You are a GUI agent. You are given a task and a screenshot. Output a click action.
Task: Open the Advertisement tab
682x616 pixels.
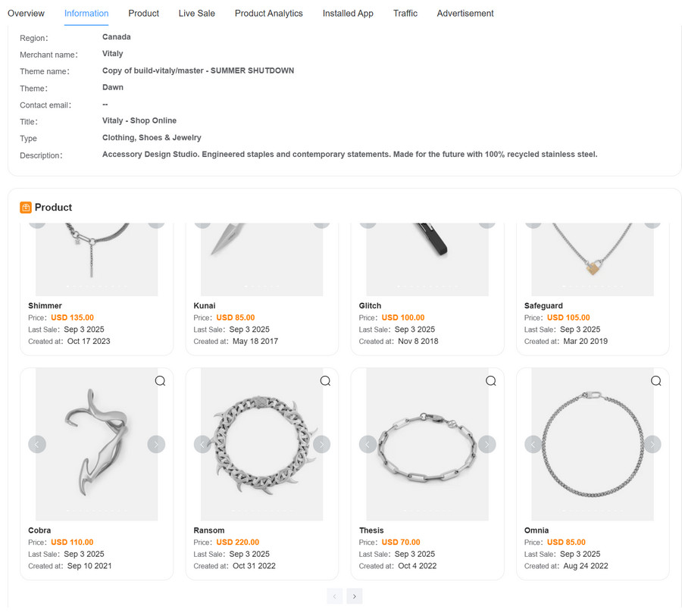click(x=465, y=14)
